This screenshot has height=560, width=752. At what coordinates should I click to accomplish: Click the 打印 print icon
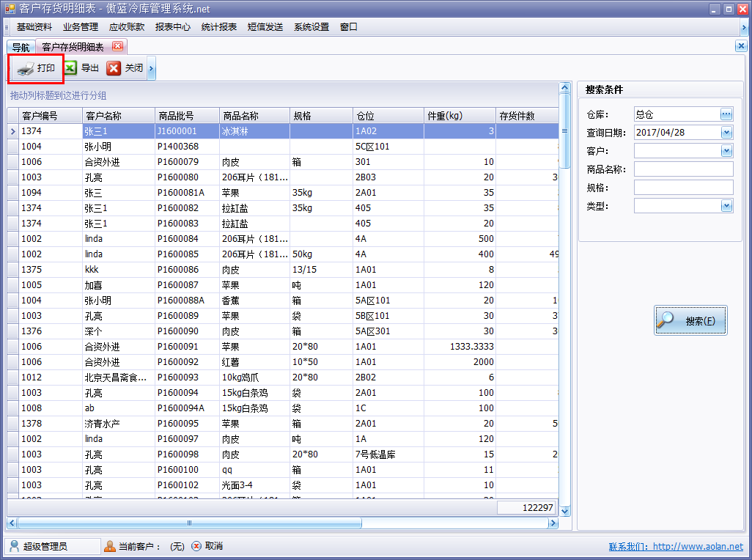click(x=24, y=67)
